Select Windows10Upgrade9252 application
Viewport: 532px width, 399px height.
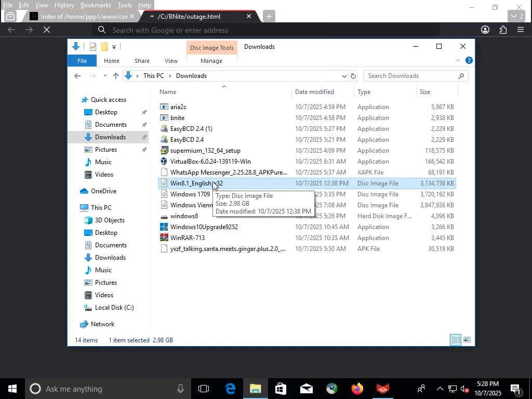click(204, 227)
